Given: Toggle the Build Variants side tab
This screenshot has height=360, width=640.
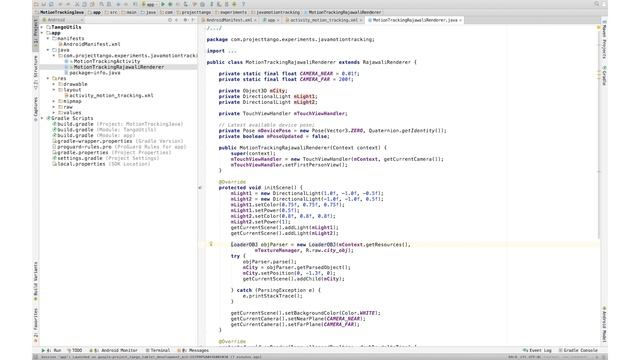Looking at the screenshot, I should (x=36, y=282).
